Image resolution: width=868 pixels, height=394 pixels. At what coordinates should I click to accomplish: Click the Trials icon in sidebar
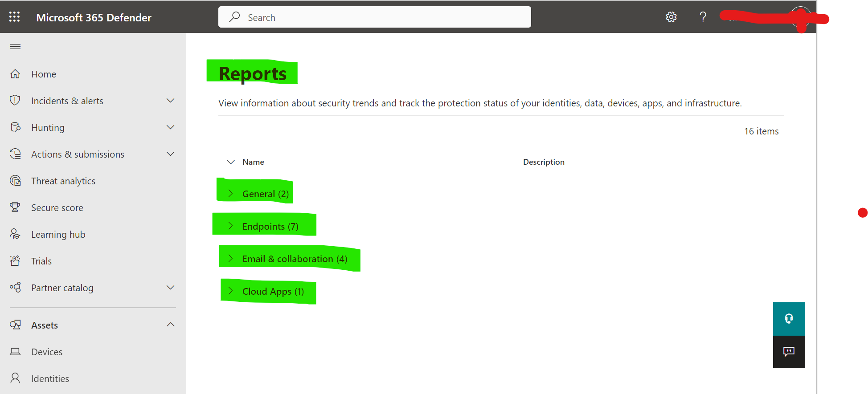(x=15, y=261)
